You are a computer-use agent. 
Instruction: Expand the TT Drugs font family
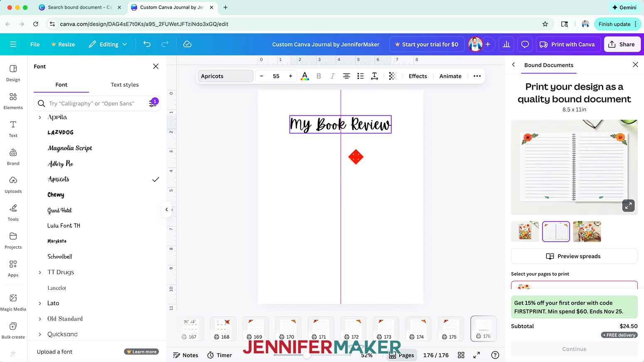click(40, 272)
